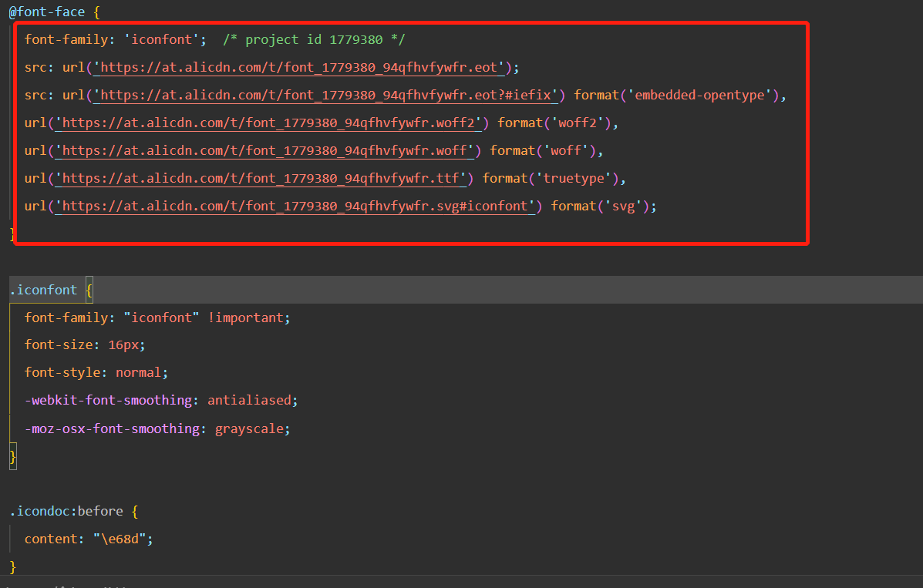Click the "\e68d" content value
Screen dimensions: 923x588
(123, 539)
